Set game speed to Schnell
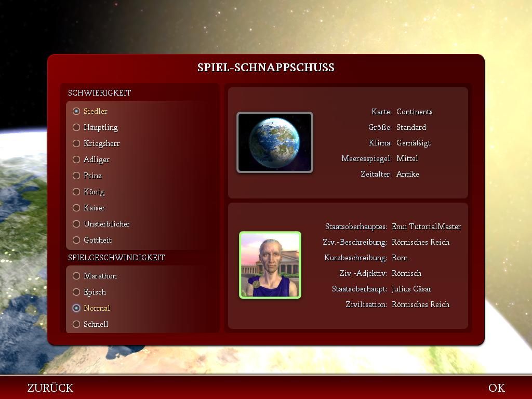This screenshot has width=532, height=399. click(76, 324)
